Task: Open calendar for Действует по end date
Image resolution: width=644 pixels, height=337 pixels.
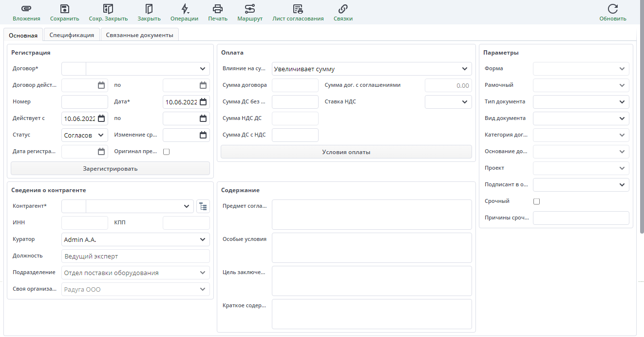Action: 203,119
